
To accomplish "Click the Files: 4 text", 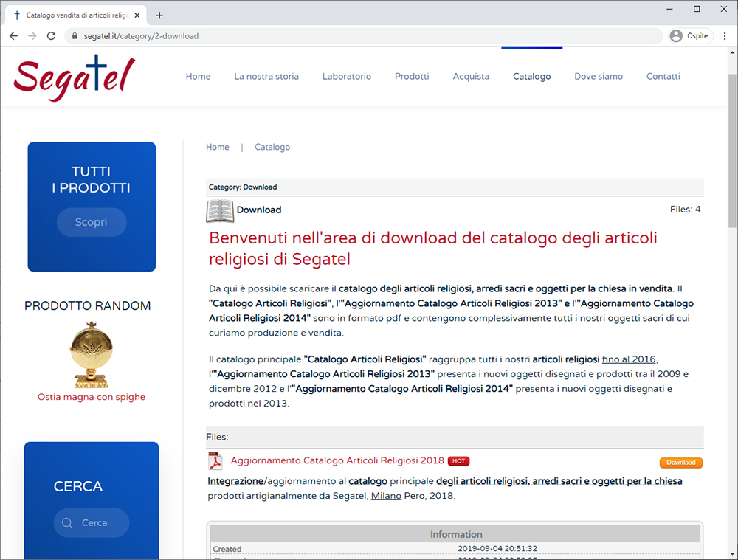I will (x=686, y=210).
